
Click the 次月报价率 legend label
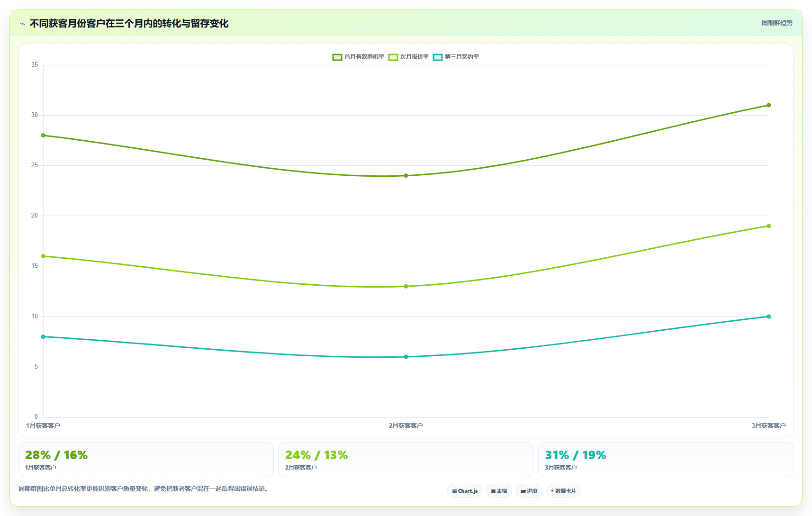click(415, 57)
